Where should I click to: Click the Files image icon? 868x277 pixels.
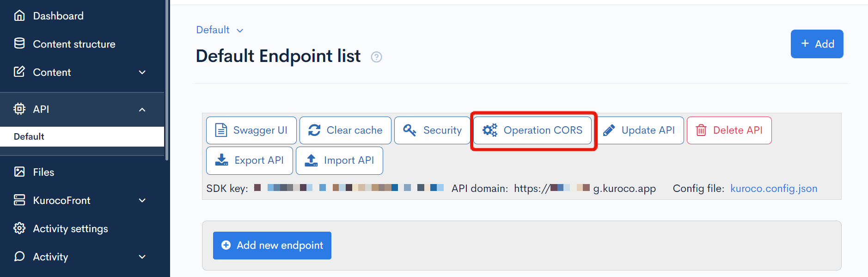(x=19, y=172)
